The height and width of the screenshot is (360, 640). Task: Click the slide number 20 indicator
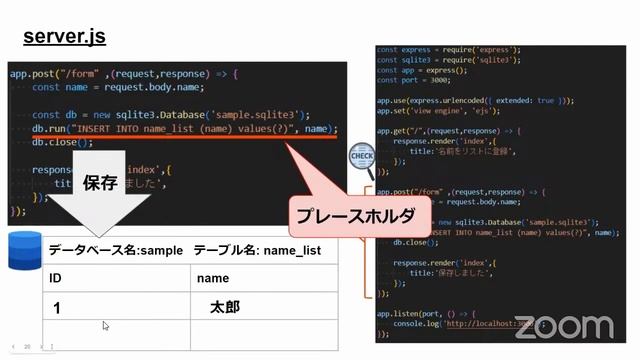click(27, 347)
